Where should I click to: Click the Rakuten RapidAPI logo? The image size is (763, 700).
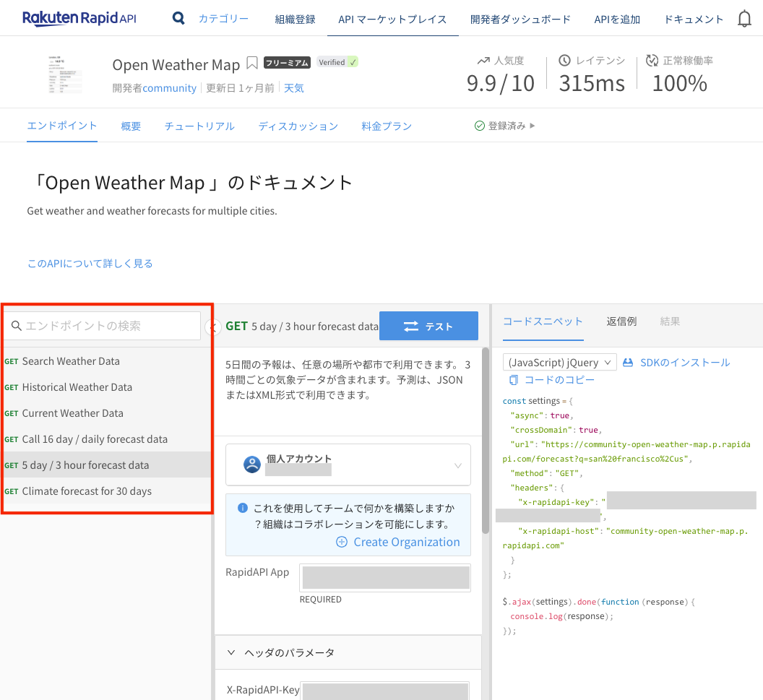(79, 19)
